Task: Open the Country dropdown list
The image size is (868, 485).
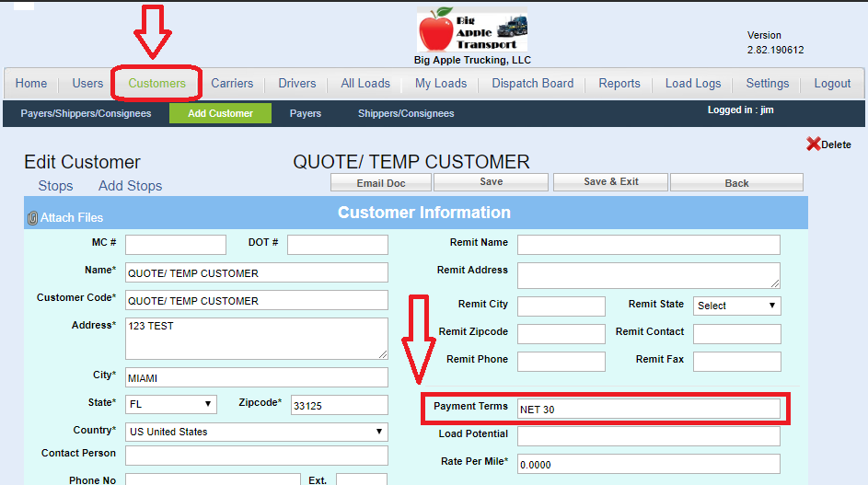Action: pyautogui.click(x=257, y=432)
